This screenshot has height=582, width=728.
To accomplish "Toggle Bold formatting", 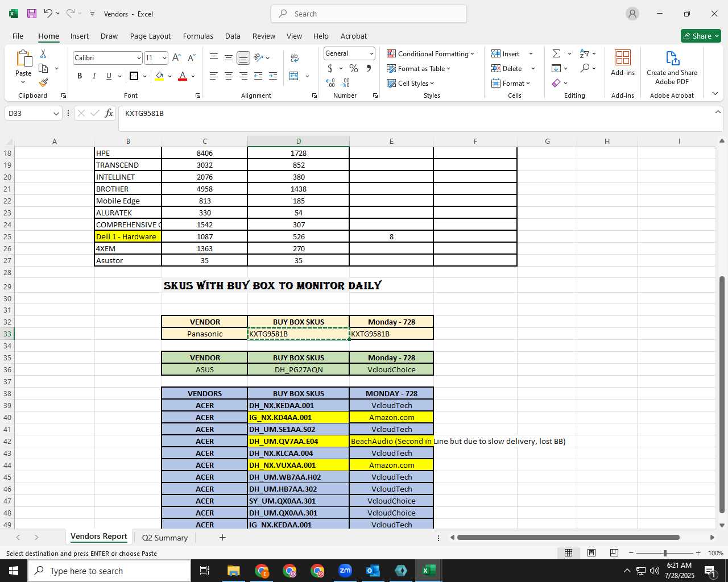I will pos(80,76).
